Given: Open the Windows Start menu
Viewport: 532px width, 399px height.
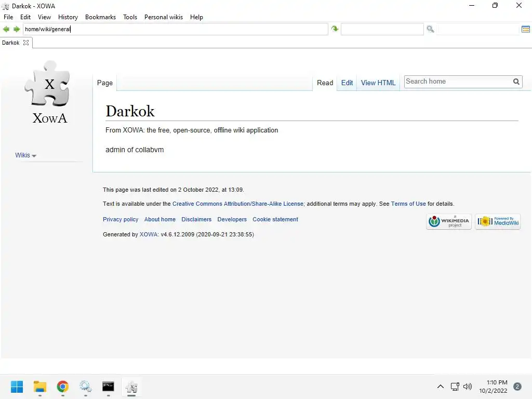Looking at the screenshot, I should (17, 387).
